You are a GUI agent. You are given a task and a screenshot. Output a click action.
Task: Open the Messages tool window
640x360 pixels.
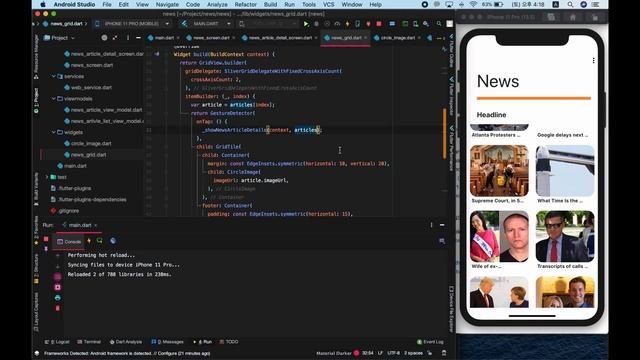click(x=167, y=342)
